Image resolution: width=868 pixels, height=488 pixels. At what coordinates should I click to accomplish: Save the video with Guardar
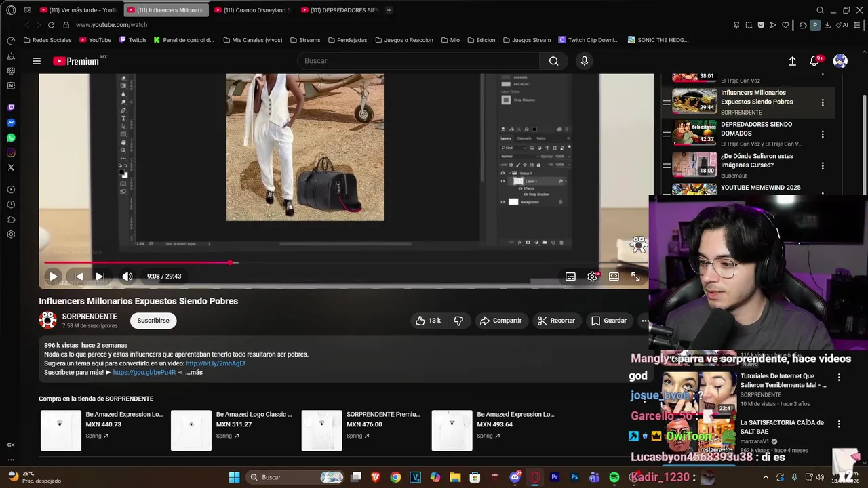(608, 321)
